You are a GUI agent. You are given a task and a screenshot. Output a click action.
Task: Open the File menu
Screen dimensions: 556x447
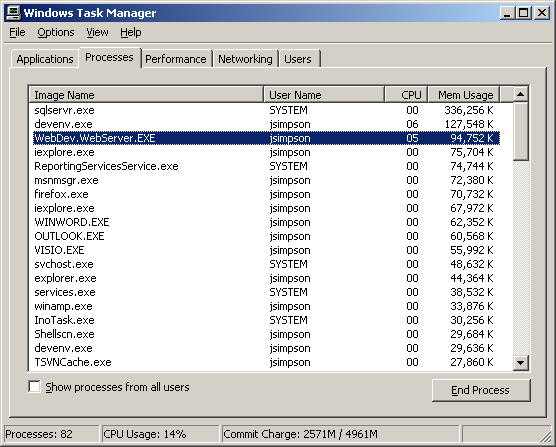[x=17, y=32]
